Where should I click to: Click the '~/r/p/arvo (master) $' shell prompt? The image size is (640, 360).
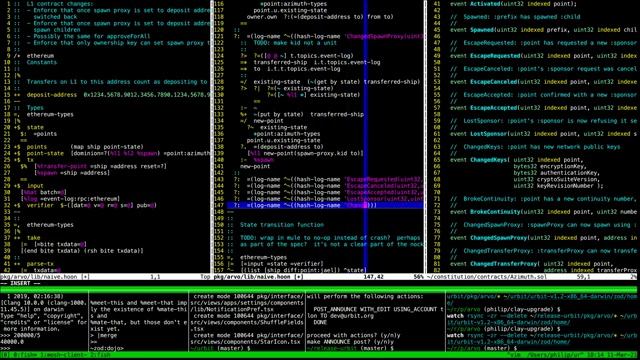click(482, 349)
